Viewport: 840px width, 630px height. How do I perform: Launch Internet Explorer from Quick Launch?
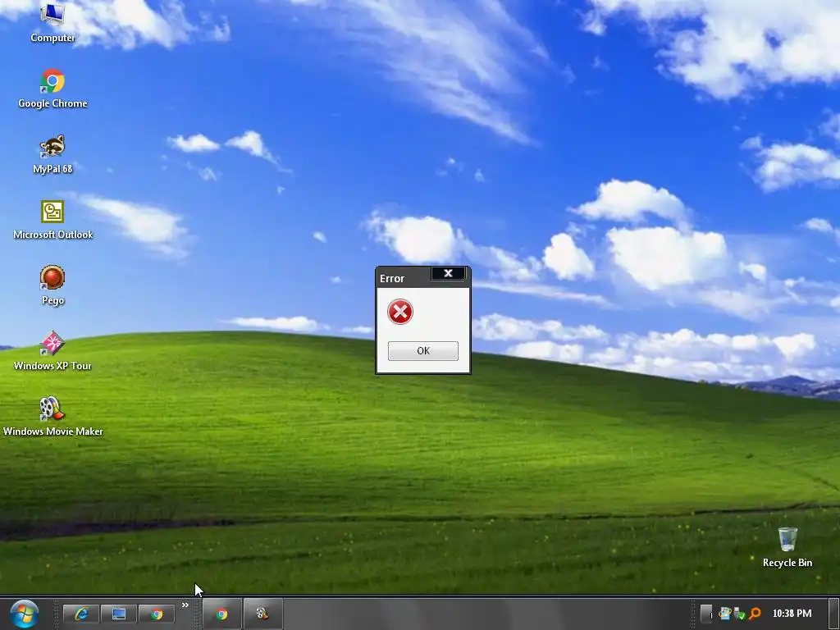point(81,614)
